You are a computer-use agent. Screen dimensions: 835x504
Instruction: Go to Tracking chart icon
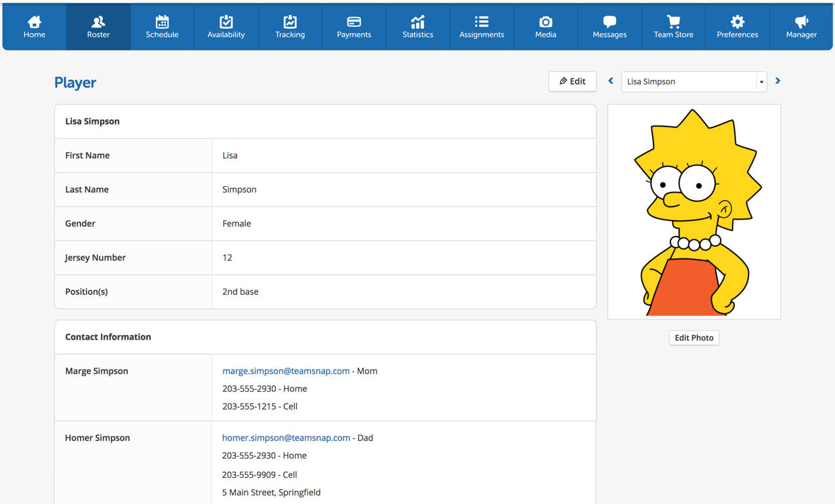click(290, 22)
